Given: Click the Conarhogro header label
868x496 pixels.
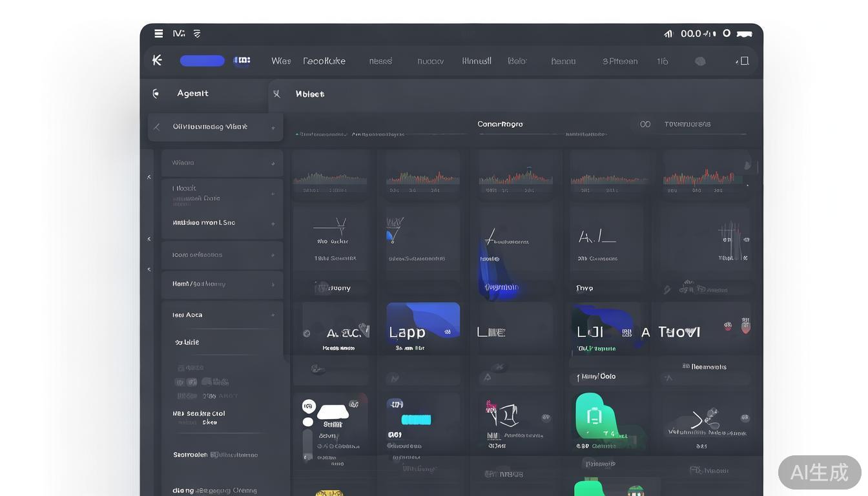Looking at the screenshot, I should tap(500, 124).
